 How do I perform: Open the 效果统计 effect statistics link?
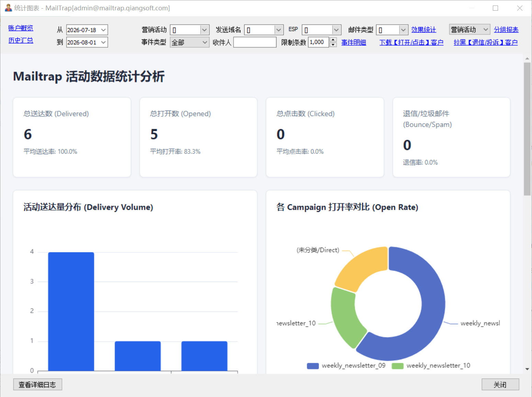pyautogui.click(x=423, y=30)
